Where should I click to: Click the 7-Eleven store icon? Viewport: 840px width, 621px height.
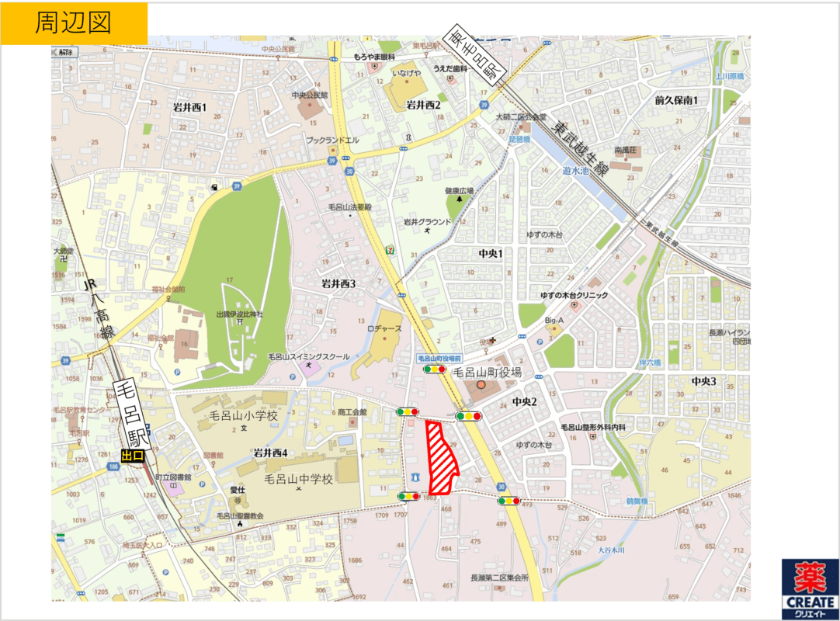389,250
